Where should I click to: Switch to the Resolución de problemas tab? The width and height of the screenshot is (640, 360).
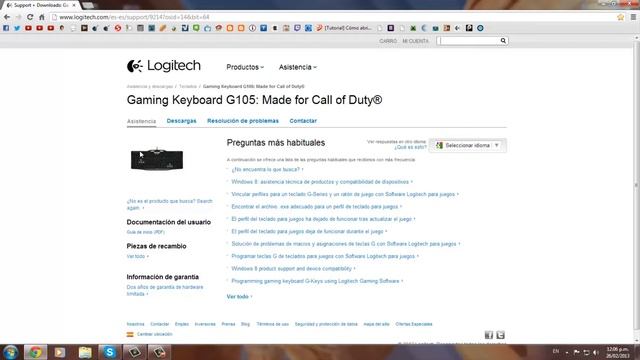[x=243, y=121]
